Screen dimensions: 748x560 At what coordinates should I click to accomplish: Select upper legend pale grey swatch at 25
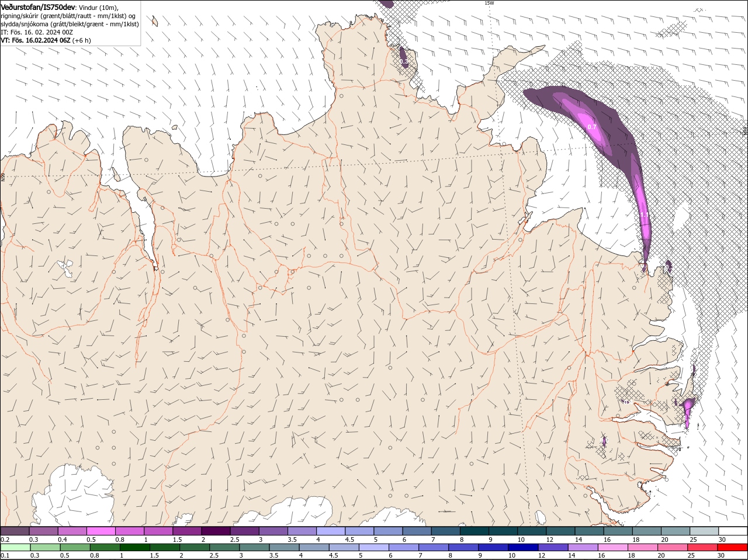(704, 531)
